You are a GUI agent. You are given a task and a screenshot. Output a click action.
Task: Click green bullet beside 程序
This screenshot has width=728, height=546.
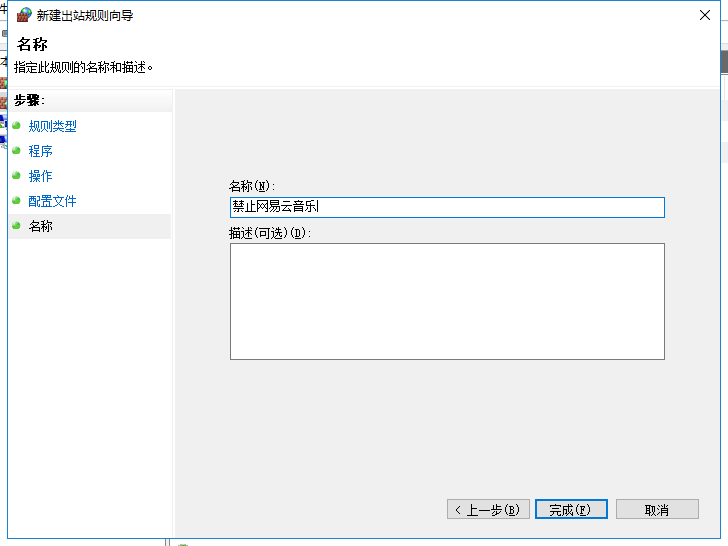[x=16, y=151]
